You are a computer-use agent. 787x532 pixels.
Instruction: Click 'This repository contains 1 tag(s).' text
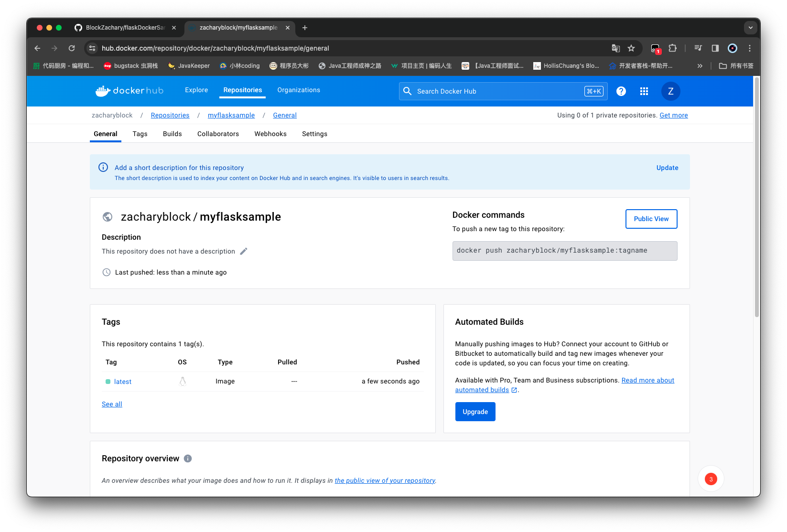point(153,344)
